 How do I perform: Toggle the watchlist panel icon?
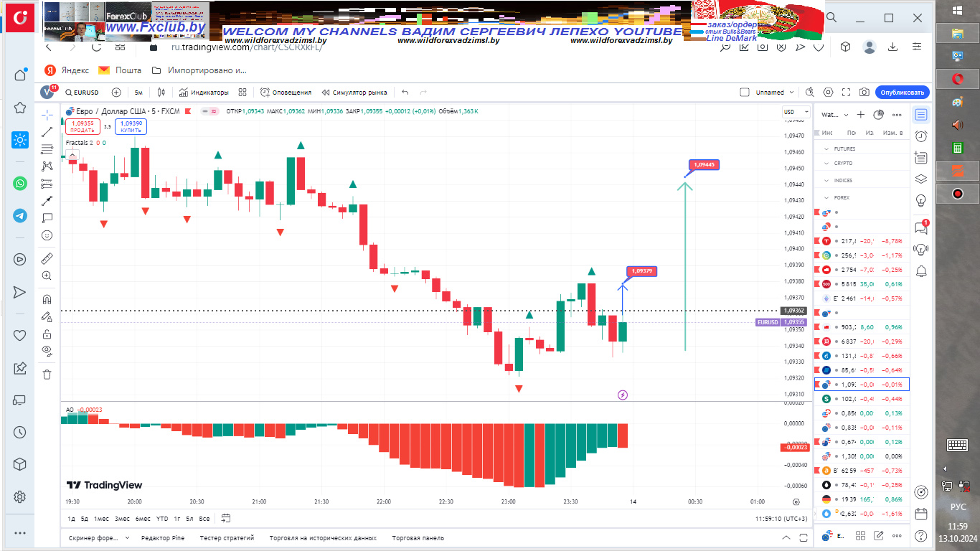(921, 115)
